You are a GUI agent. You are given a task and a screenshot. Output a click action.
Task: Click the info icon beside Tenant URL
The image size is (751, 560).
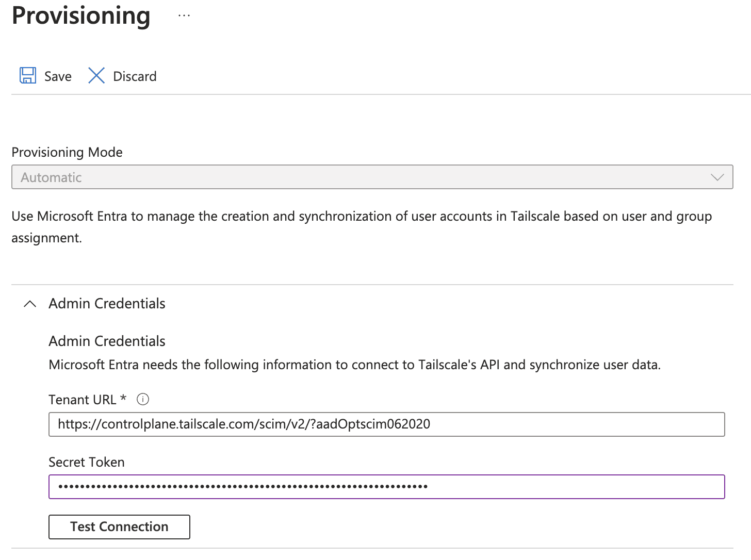coord(143,399)
